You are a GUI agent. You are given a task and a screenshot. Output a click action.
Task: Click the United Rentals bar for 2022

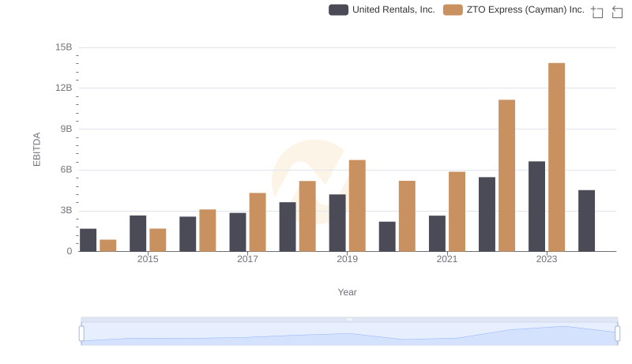[487, 214]
